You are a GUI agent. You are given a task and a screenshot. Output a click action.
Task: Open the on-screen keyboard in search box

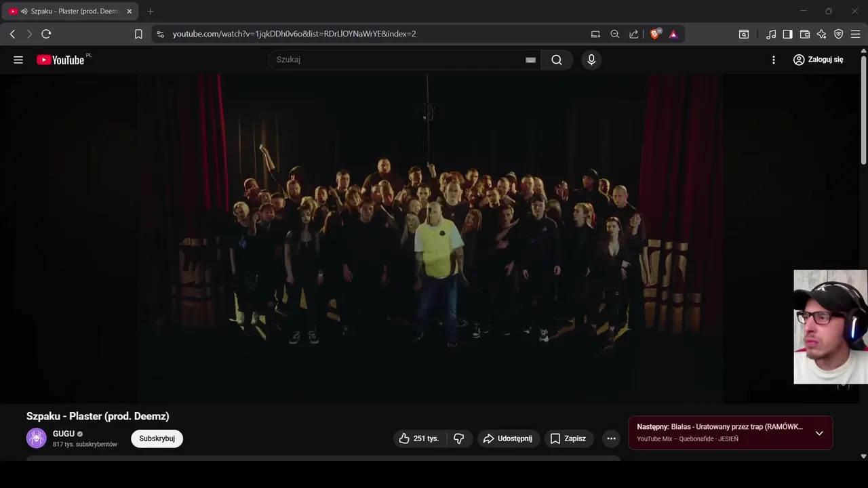(x=530, y=60)
